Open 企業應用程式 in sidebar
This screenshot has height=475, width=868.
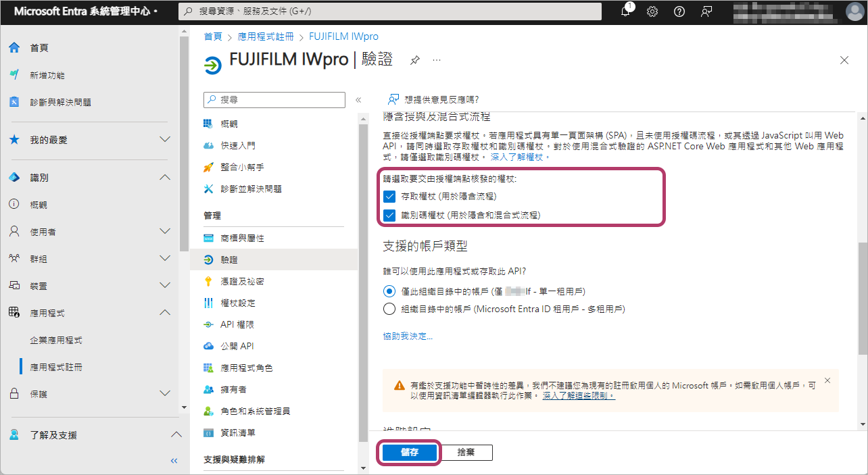coord(56,340)
